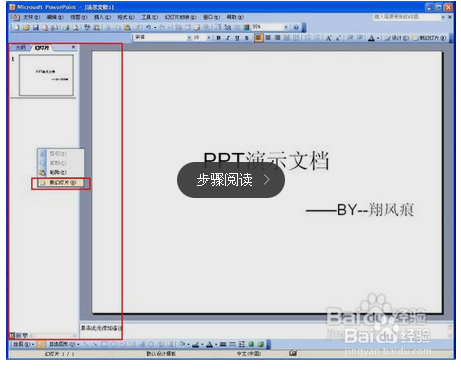Viewport: 461px width, 369px height.
Task: Click the Line Color brush icon
Action: 195,344
